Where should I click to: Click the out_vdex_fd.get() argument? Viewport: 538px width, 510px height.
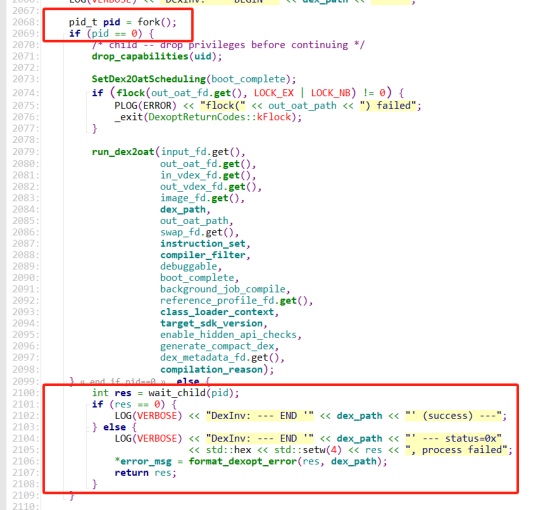pos(208,187)
